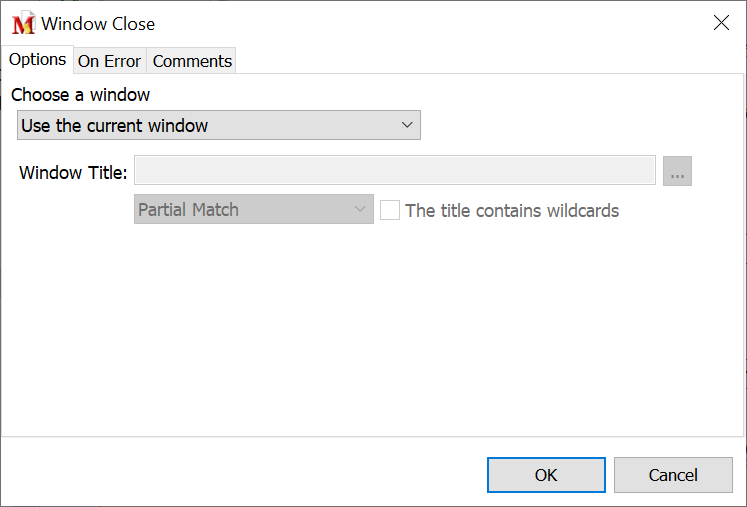The width and height of the screenshot is (747, 507).
Task: Click the blank area left of OK button
Action: pyautogui.click(x=250, y=474)
